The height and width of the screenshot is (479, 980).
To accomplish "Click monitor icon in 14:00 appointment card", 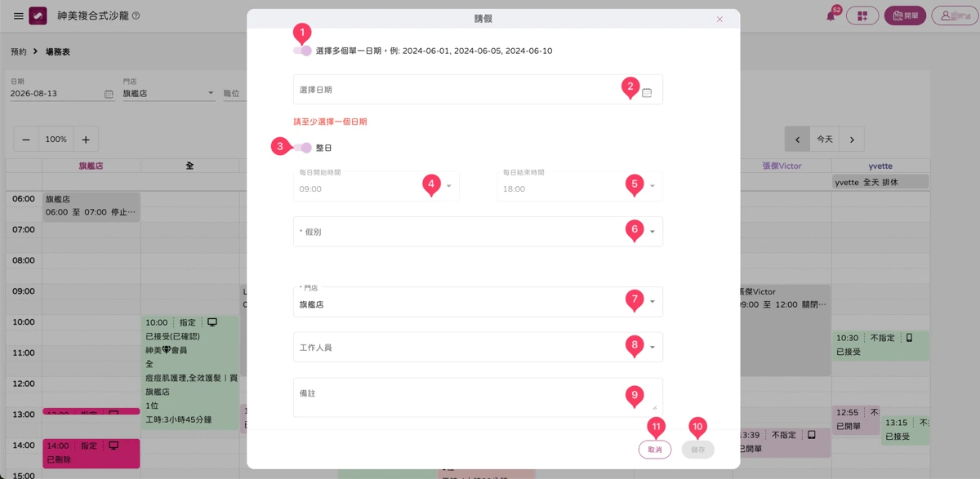I will click(x=114, y=445).
